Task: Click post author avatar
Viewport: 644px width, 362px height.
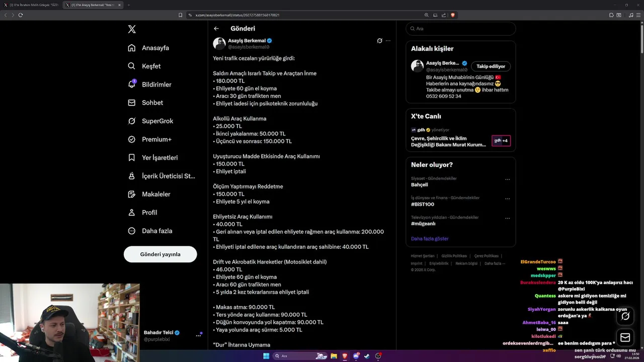Action: click(219, 43)
